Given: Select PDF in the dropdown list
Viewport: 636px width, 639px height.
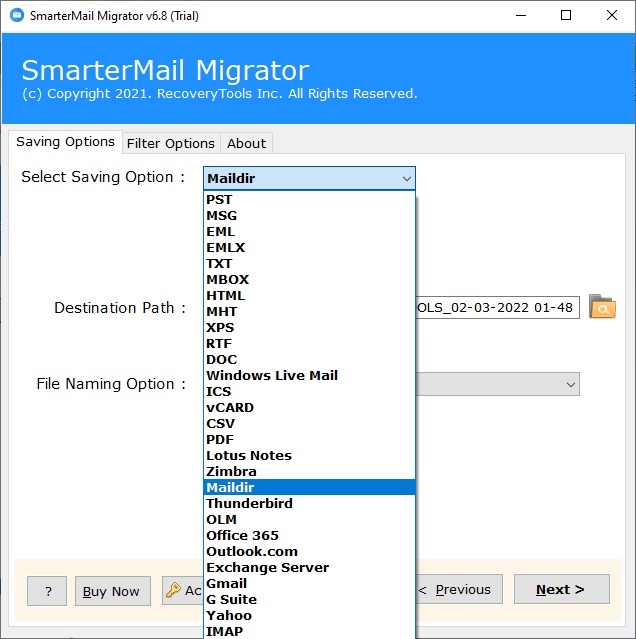Looking at the screenshot, I should tap(309, 439).
